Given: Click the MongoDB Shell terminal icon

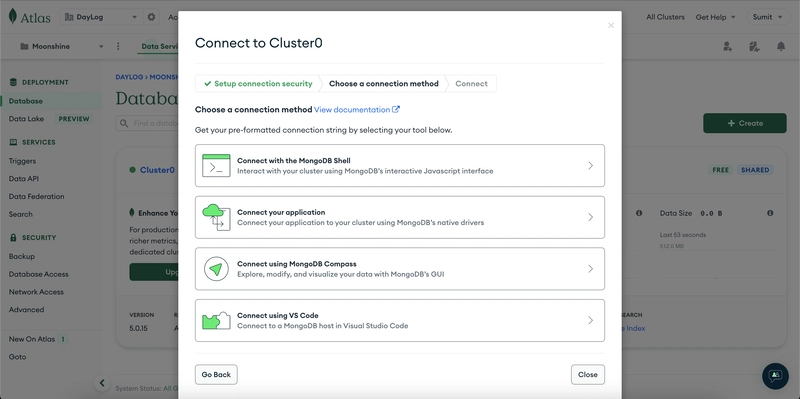Looking at the screenshot, I should pyautogui.click(x=216, y=165).
